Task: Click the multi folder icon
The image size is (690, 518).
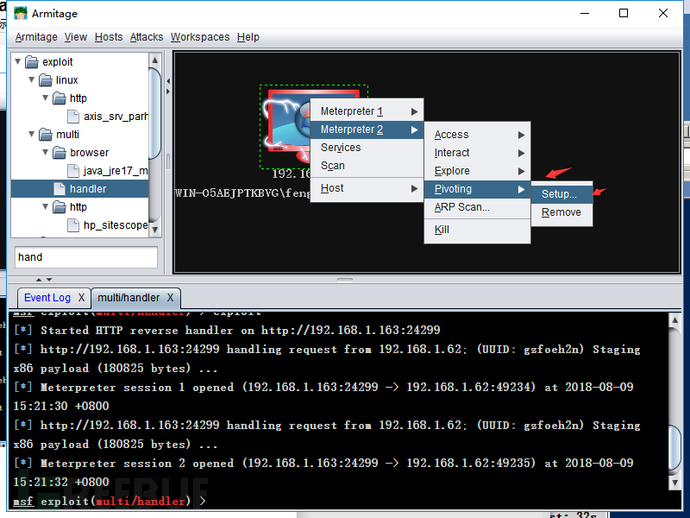Action: coord(45,134)
